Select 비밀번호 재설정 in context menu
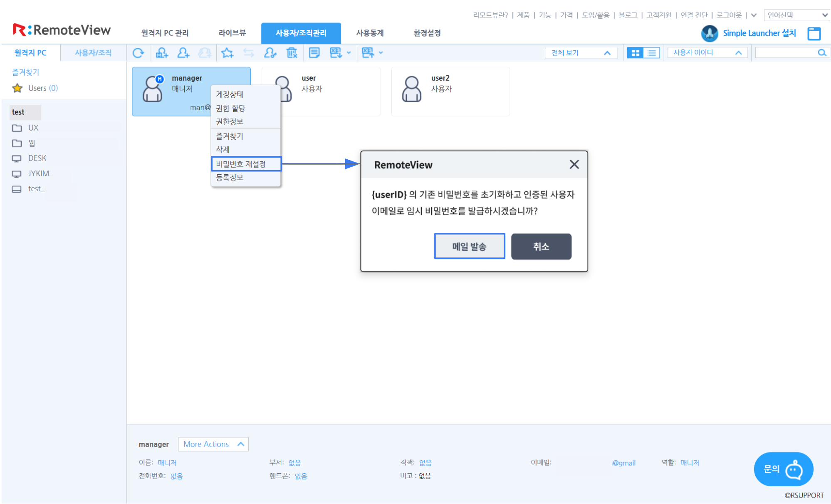Viewport: 831px width, 504px height. (x=246, y=164)
